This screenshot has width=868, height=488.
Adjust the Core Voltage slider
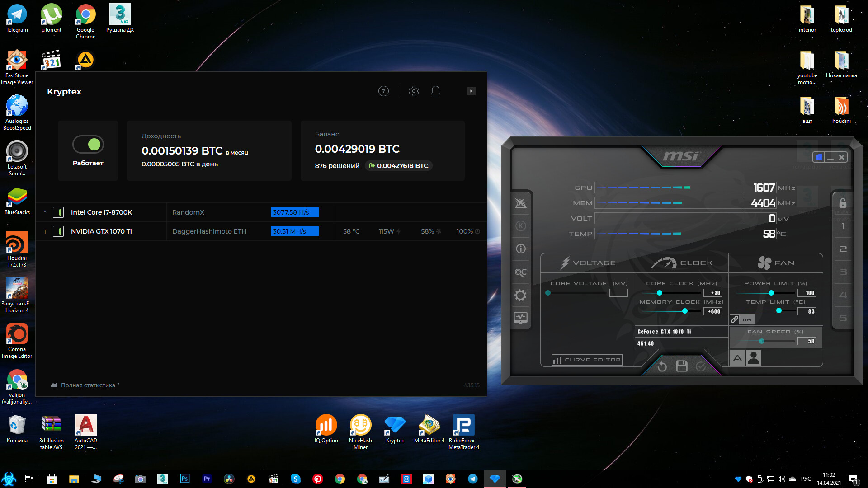(x=548, y=293)
